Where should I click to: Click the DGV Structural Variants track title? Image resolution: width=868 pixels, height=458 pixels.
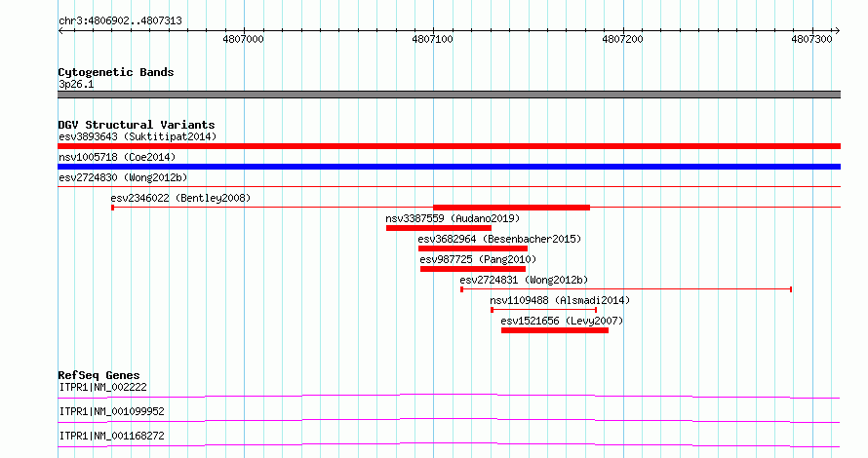pos(137,125)
